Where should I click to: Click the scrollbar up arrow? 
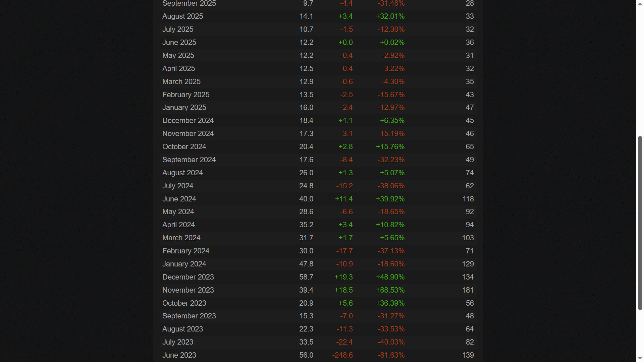pyautogui.click(x=640, y=3)
